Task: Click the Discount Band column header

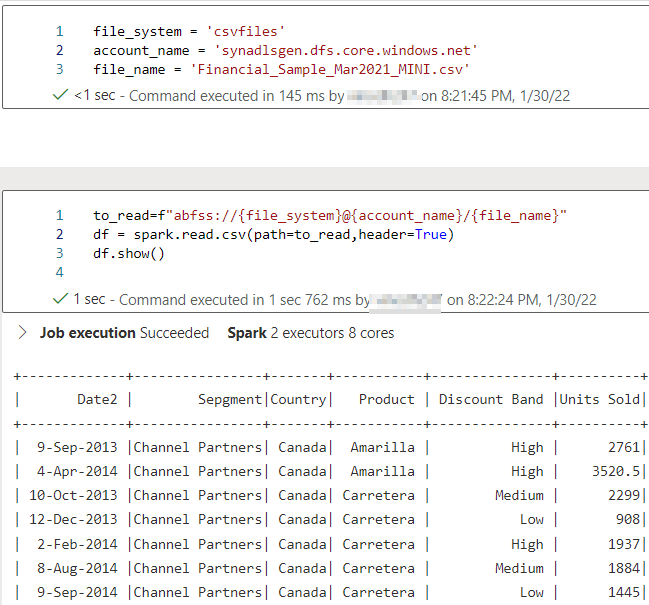Action: tap(491, 399)
